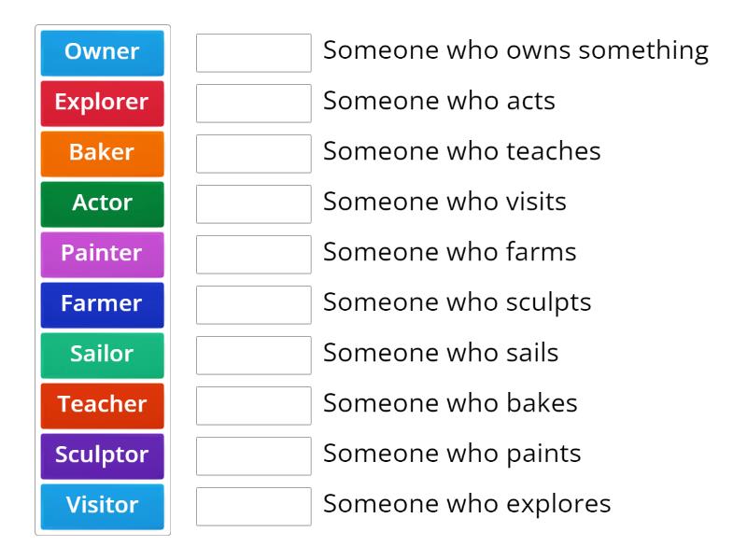Pick the red Explorer word tile
The height and width of the screenshot is (560, 747).
point(102,104)
